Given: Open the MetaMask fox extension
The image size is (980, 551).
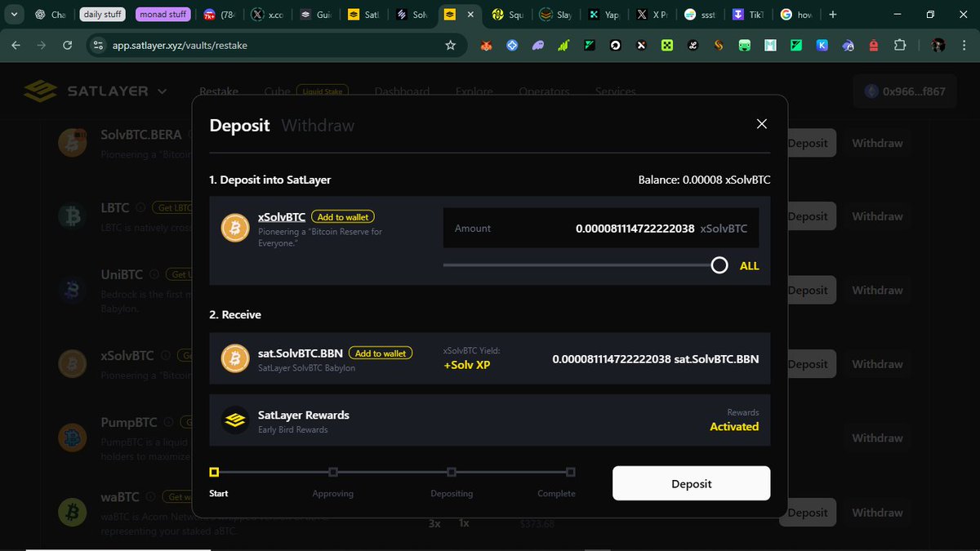Looking at the screenshot, I should pyautogui.click(x=487, y=46).
